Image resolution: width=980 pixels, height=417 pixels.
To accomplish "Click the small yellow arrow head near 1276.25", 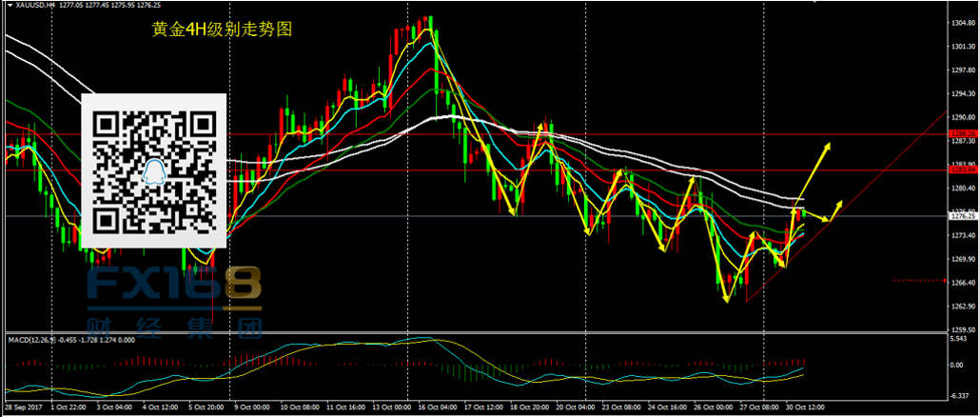I will click(x=838, y=204).
